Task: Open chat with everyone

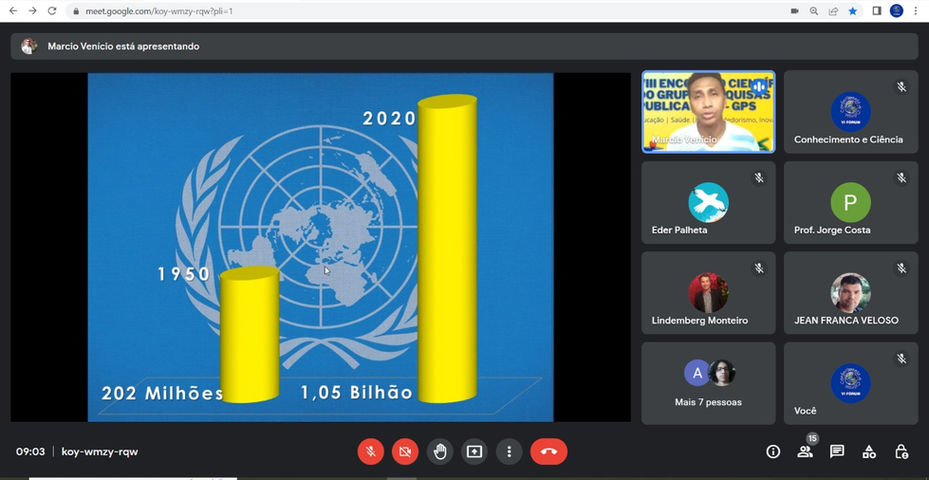Action: (x=837, y=452)
